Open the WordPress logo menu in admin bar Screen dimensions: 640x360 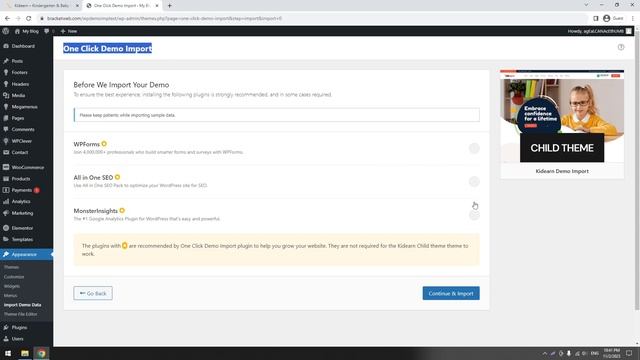point(5,31)
